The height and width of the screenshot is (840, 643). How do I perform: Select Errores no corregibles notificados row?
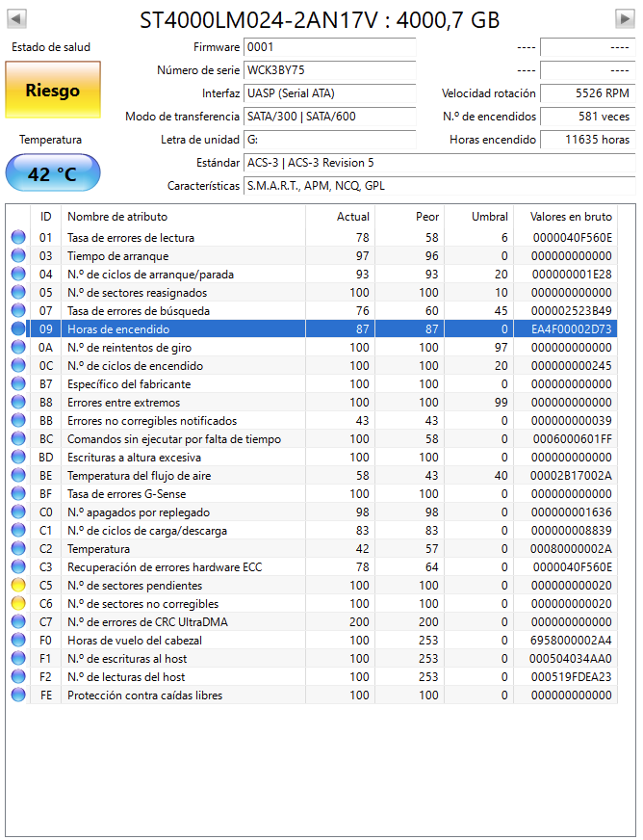(x=313, y=421)
